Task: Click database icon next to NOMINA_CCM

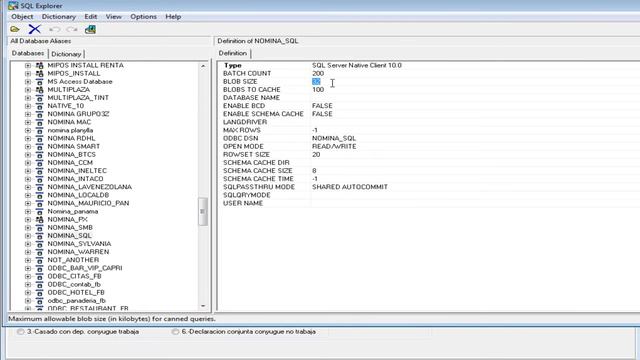Action: click(x=39, y=162)
